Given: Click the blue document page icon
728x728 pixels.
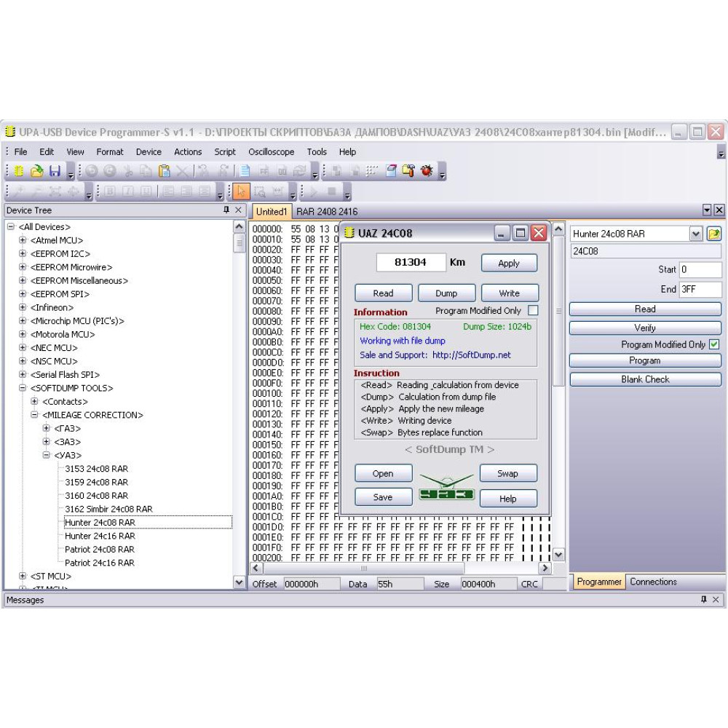Looking at the screenshot, I should pyautogui.click(x=245, y=171).
